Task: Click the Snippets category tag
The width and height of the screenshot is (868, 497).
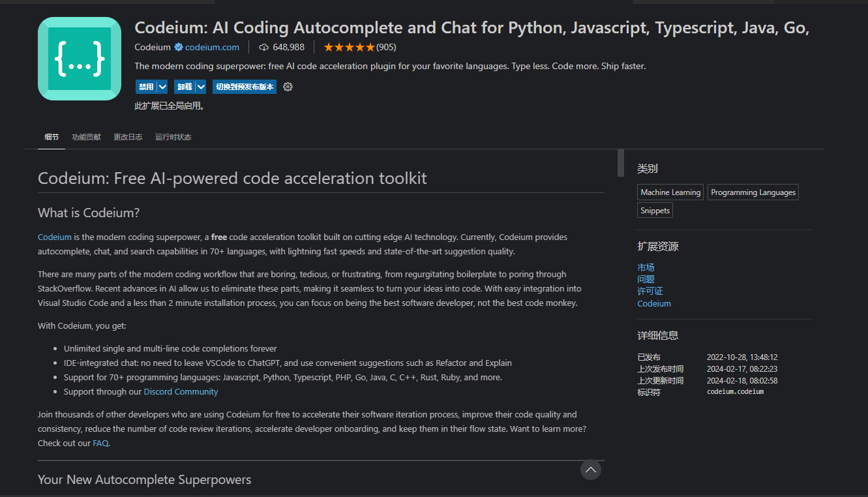Action: 655,211
